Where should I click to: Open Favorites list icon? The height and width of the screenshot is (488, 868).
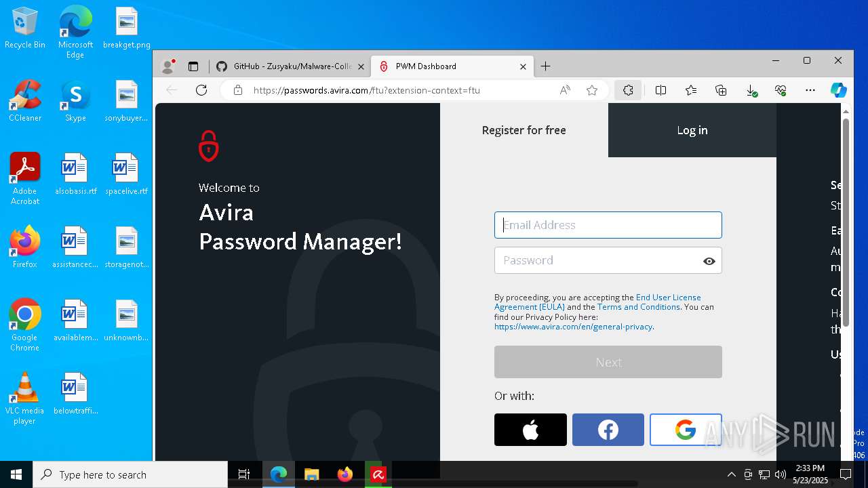(691, 90)
